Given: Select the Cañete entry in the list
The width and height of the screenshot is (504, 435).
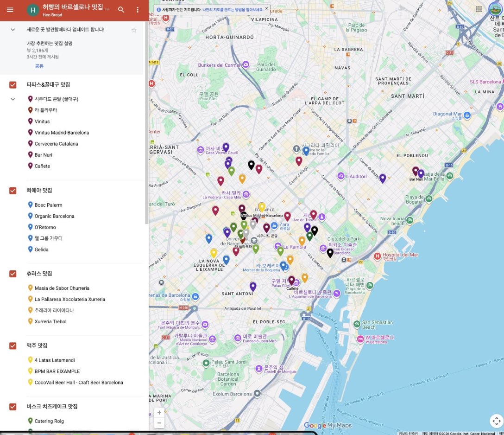Looking at the screenshot, I should pos(43,166).
